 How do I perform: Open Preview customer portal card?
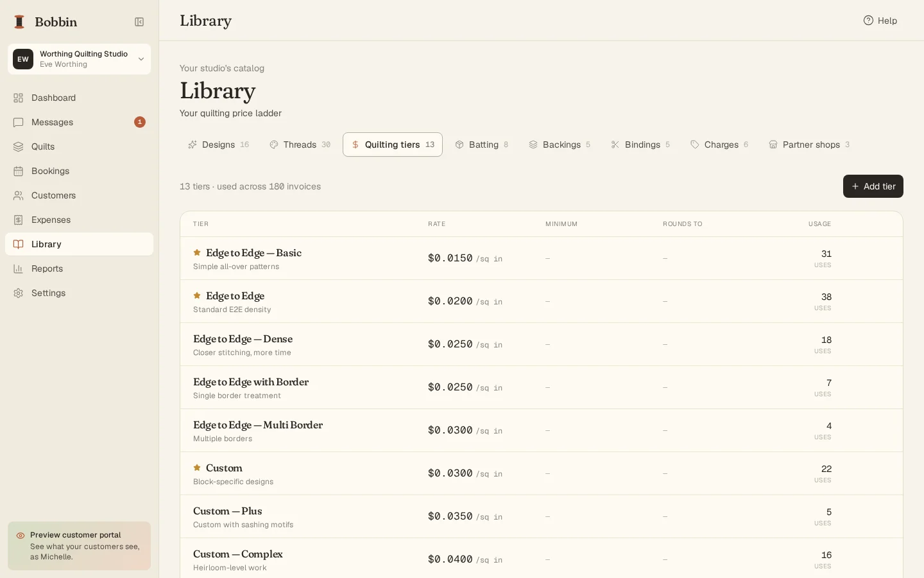(80, 546)
